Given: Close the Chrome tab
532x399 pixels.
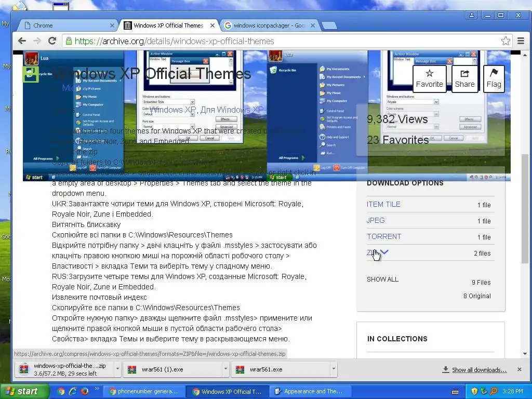Looking at the screenshot, I should [112, 25].
